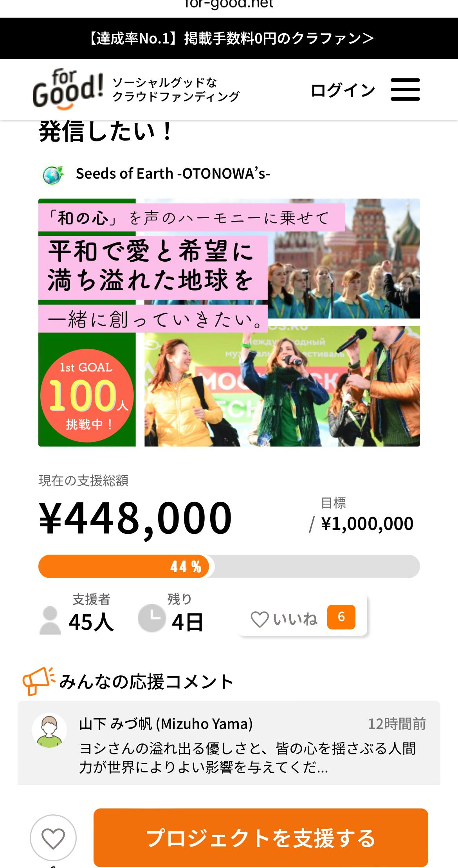
Task: Click the for Good! logo
Action: pyautogui.click(x=68, y=89)
